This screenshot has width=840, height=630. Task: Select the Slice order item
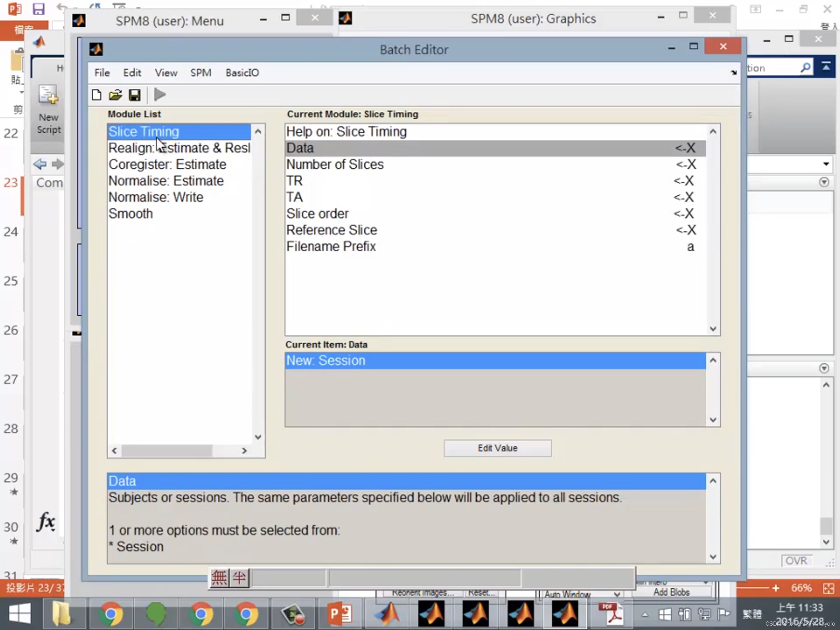pos(495,213)
